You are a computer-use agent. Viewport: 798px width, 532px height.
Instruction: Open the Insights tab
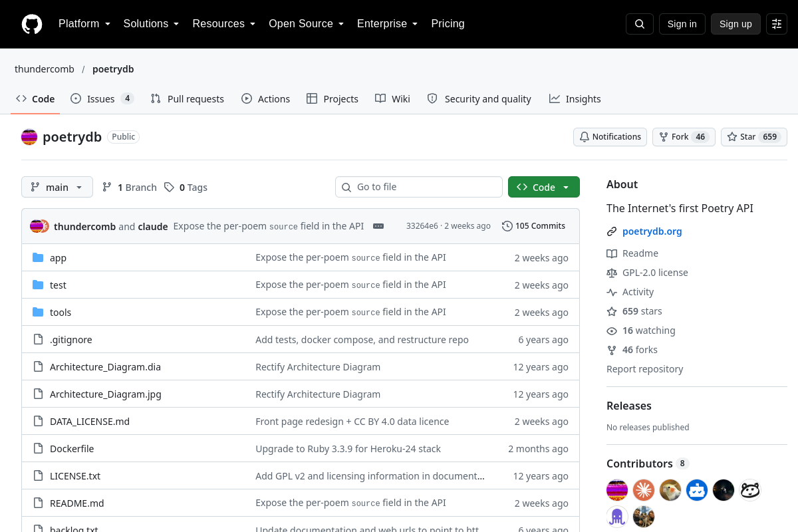pyautogui.click(x=575, y=99)
